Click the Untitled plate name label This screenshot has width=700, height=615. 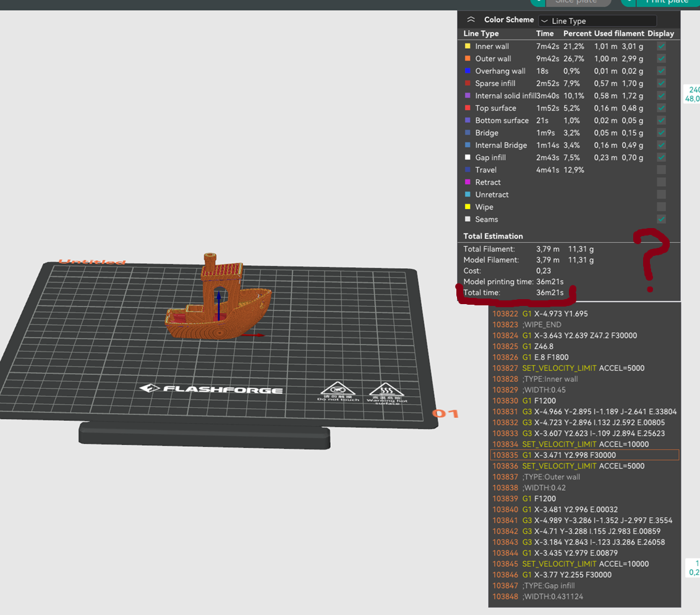92,262
